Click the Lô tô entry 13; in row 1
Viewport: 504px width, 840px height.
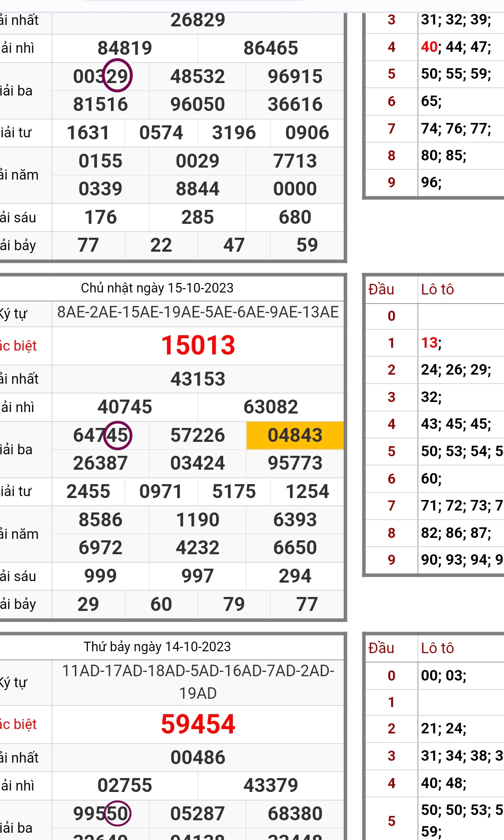[x=431, y=342]
